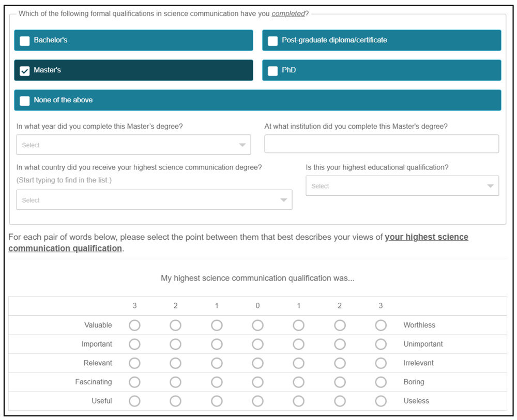Select Post-graduate diploma/certificate checkbox
The height and width of the screenshot is (420, 517).
click(x=272, y=41)
